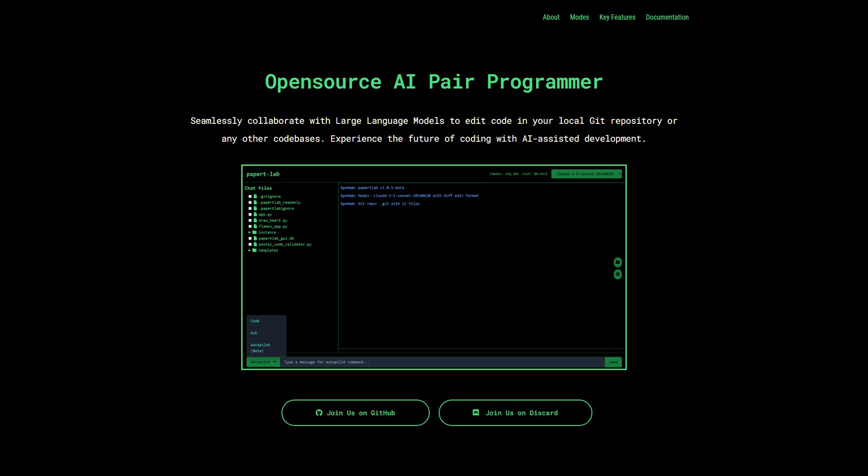Click the .papertlabignore file name

point(277,208)
